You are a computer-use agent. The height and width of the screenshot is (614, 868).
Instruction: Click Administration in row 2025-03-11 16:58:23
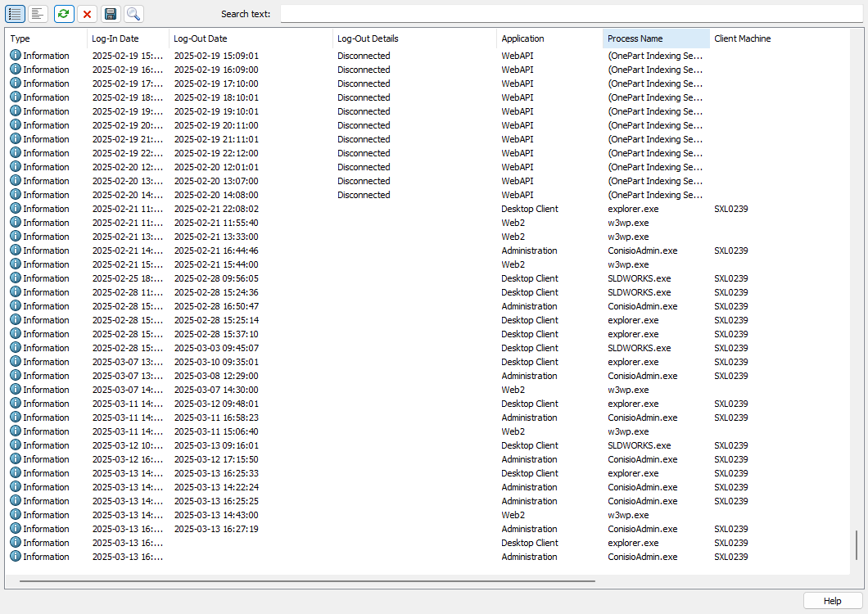tap(529, 418)
